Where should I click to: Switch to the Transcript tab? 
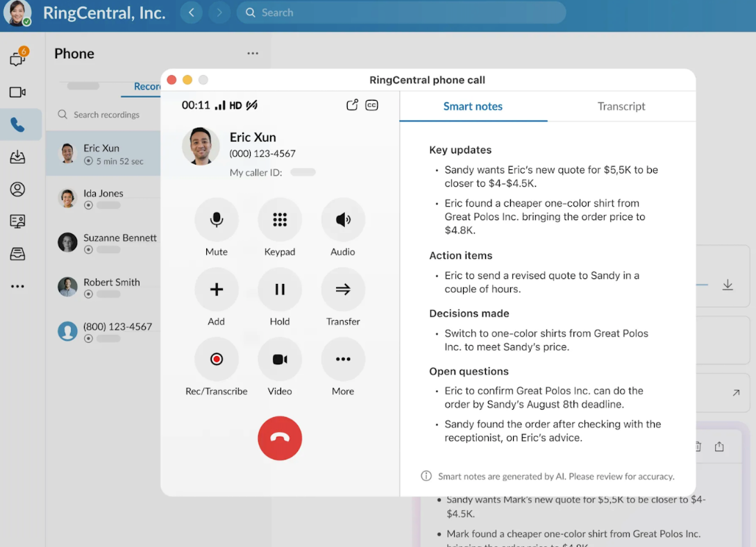click(x=621, y=106)
